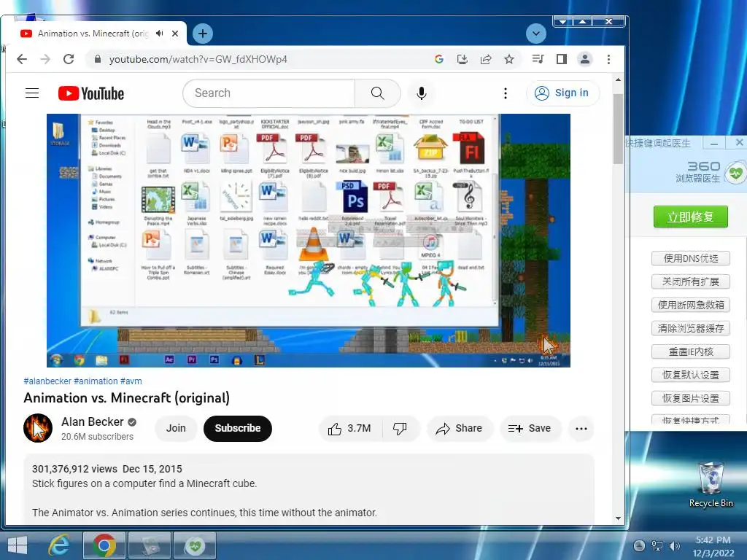
Task: Open the Windows Start button
Action: click(18, 545)
